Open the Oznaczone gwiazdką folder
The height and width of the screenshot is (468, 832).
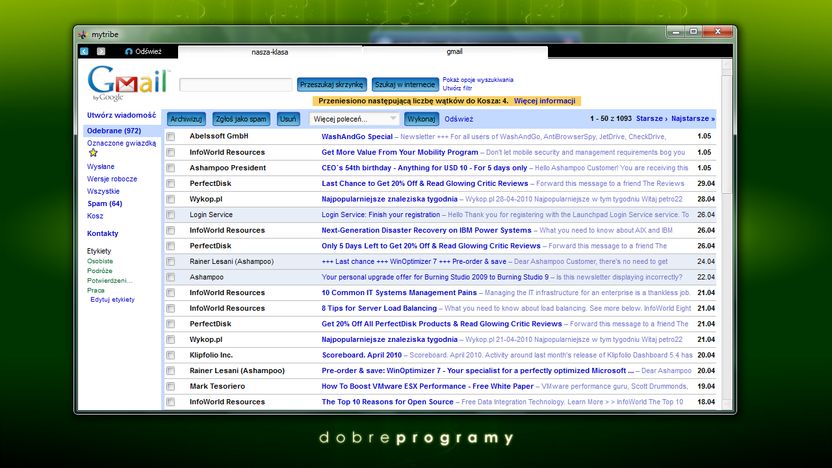point(122,143)
